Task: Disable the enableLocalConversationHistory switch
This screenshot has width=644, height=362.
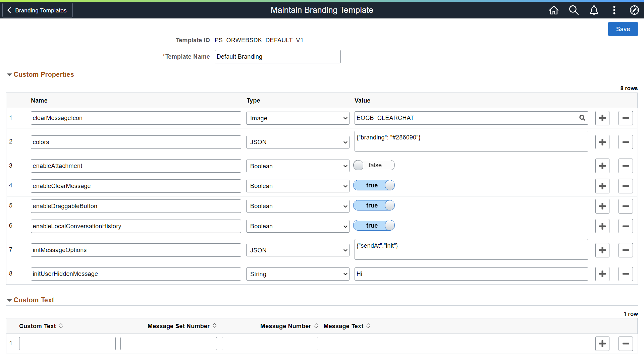Action: coord(374,226)
